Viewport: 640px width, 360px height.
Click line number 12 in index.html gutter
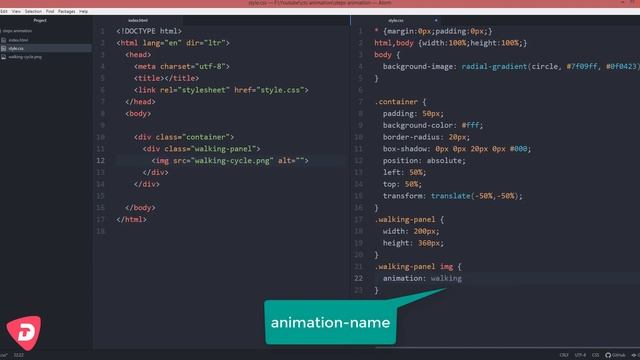(101, 161)
